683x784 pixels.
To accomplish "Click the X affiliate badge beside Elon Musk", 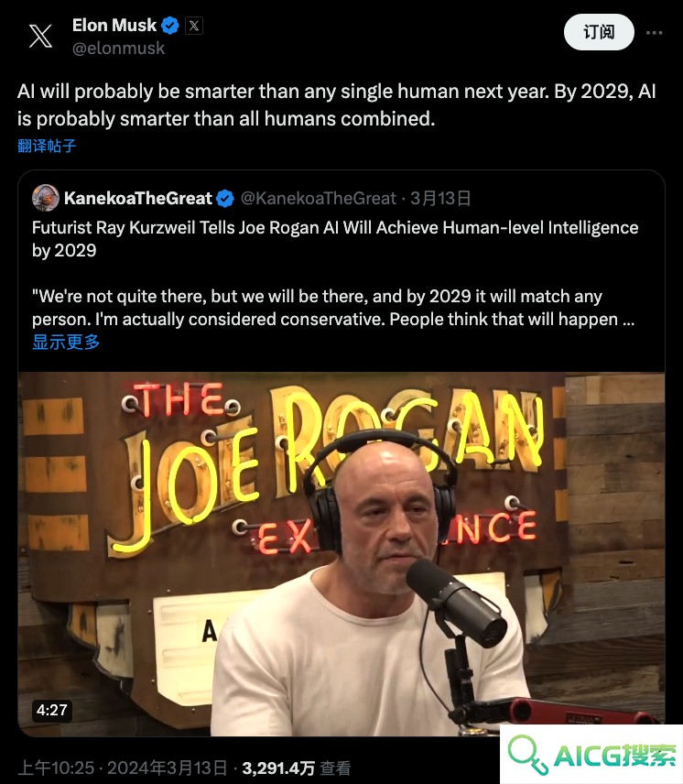I will coord(194,26).
